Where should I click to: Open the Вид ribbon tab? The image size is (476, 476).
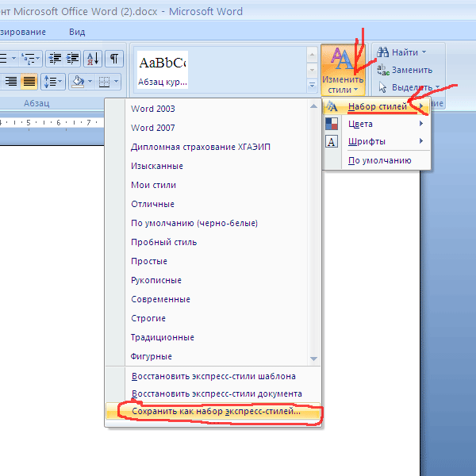coord(77,32)
